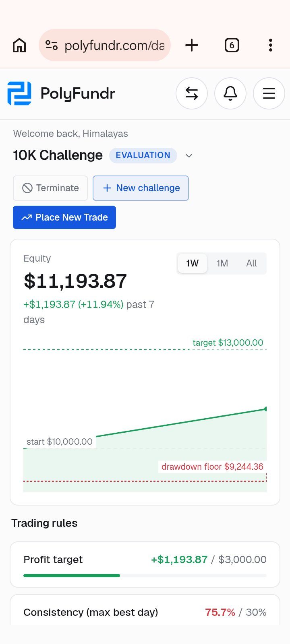Click Place New Trade button

pyautogui.click(x=64, y=217)
